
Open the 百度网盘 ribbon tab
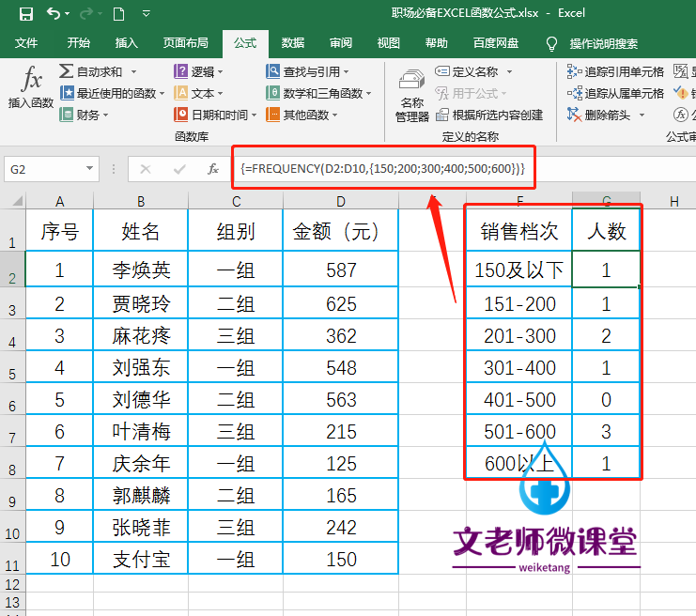496,43
